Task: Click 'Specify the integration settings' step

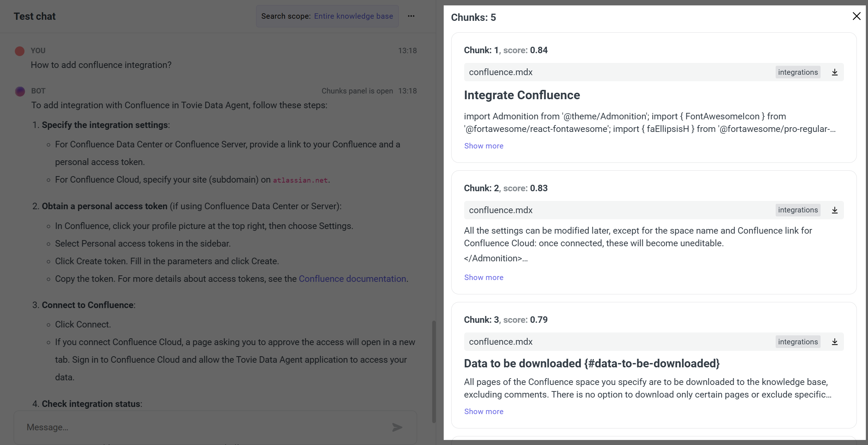Action: 105,125
